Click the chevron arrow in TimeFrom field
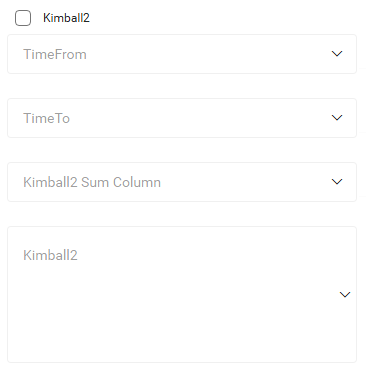Image resolution: width=366 pixels, height=371 pixels. 337,54
